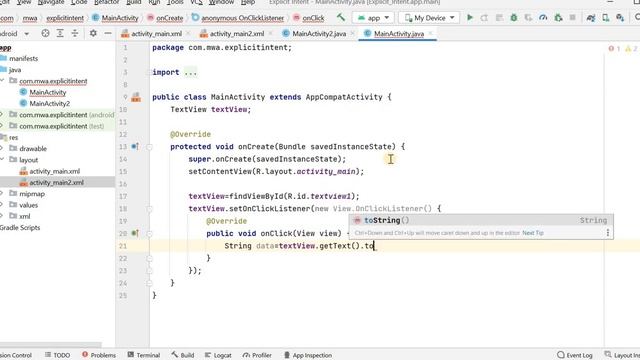Close the MainActivity.java tab
Screen dimensions: 640x360
pos(430,33)
